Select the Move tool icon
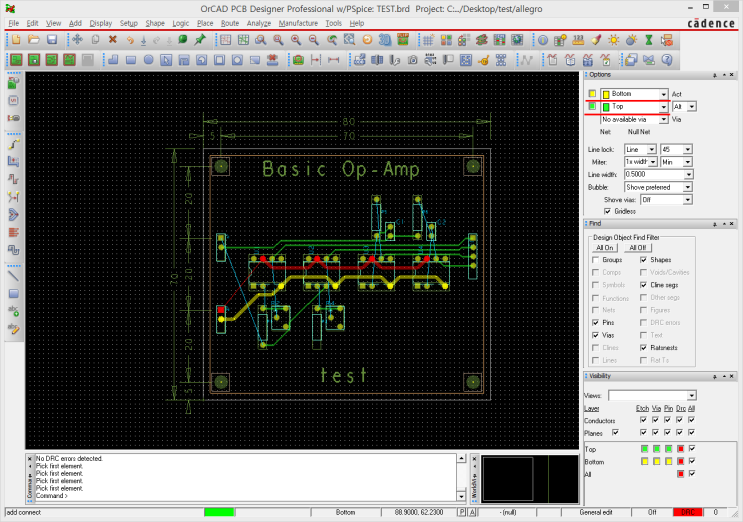743x522 pixels. (77, 40)
